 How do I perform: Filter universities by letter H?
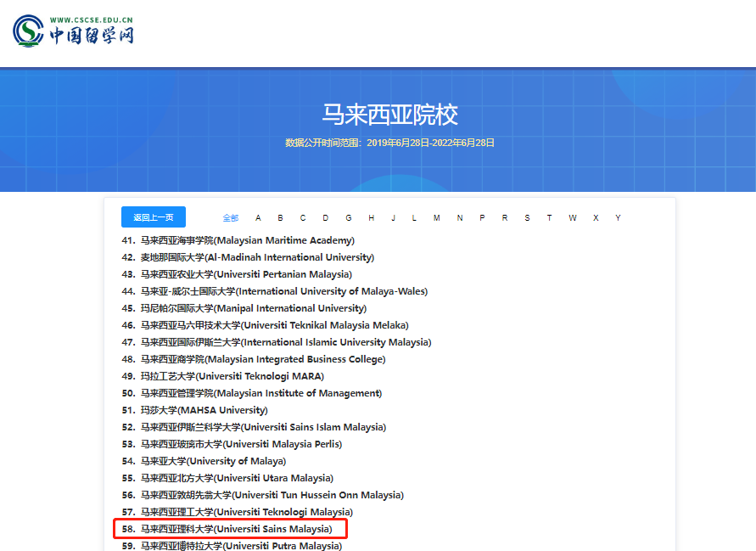[372, 217]
